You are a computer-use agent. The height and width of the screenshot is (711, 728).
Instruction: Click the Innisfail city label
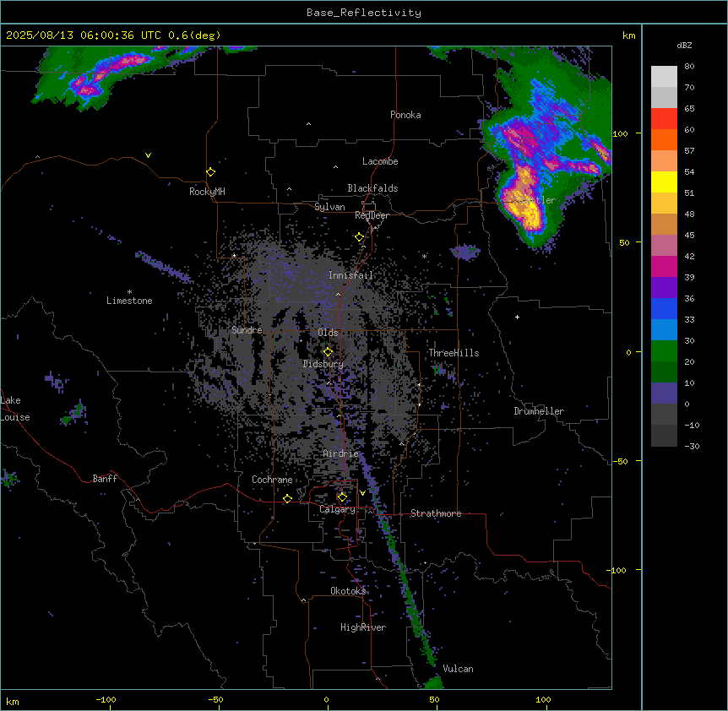(x=350, y=275)
